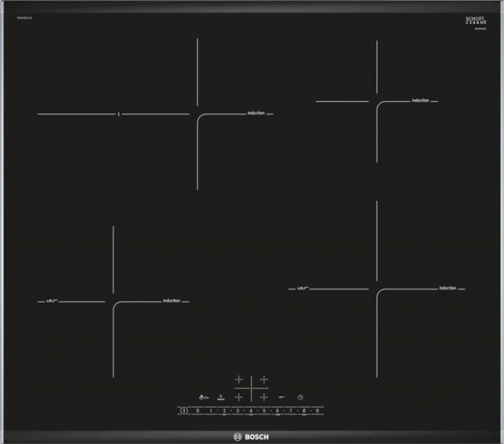Set power level 9 on slider

tap(317, 410)
